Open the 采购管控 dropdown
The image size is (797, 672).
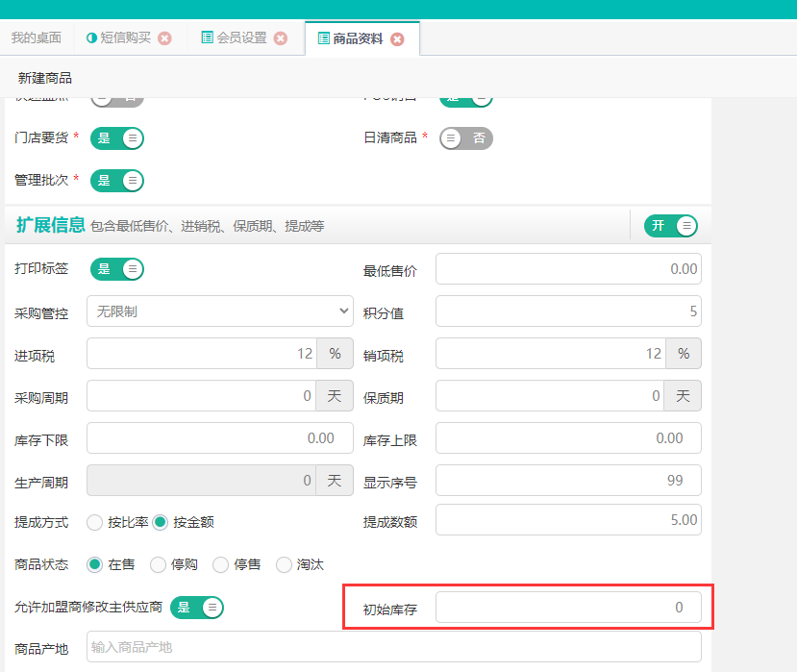(220, 311)
